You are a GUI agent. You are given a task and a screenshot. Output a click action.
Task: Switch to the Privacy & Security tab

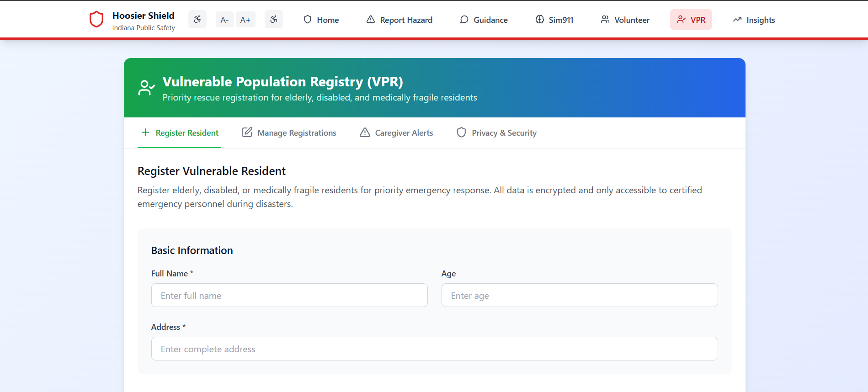(x=496, y=133)
